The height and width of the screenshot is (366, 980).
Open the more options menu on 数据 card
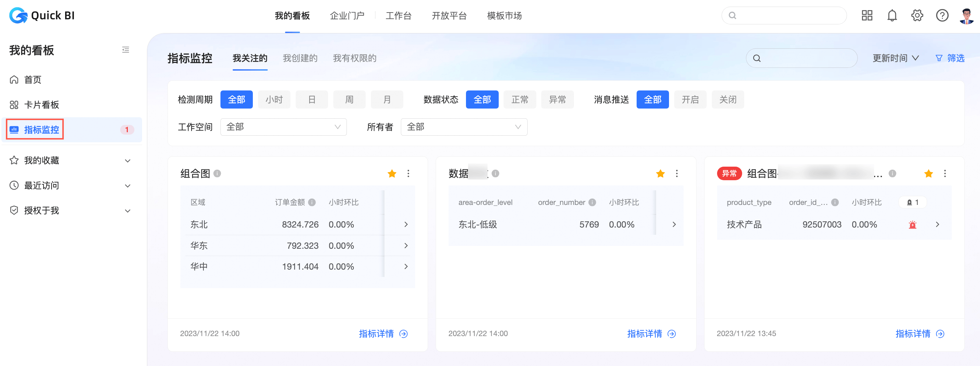[x=676, y=174]
